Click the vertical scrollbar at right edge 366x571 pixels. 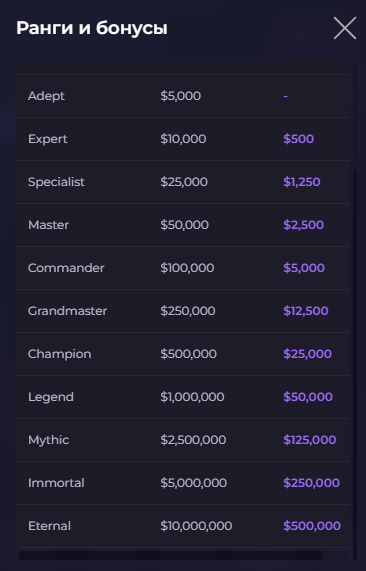click(355, 364)
